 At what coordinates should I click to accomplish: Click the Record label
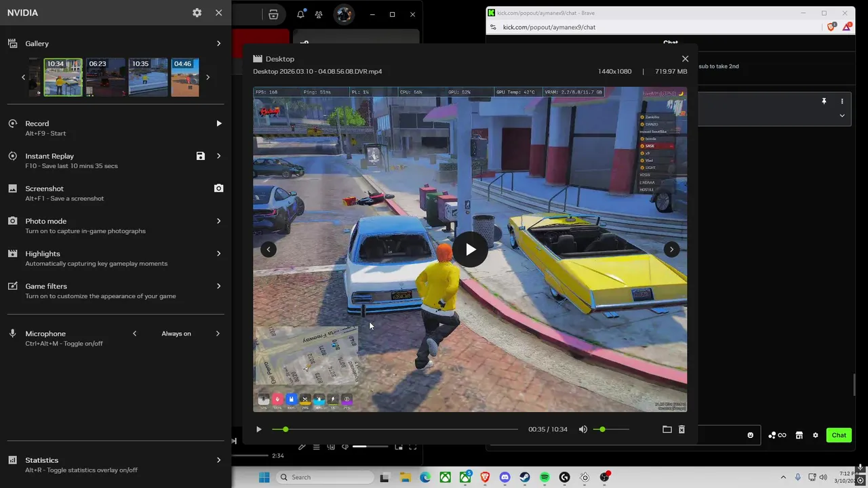pos(37,123)
